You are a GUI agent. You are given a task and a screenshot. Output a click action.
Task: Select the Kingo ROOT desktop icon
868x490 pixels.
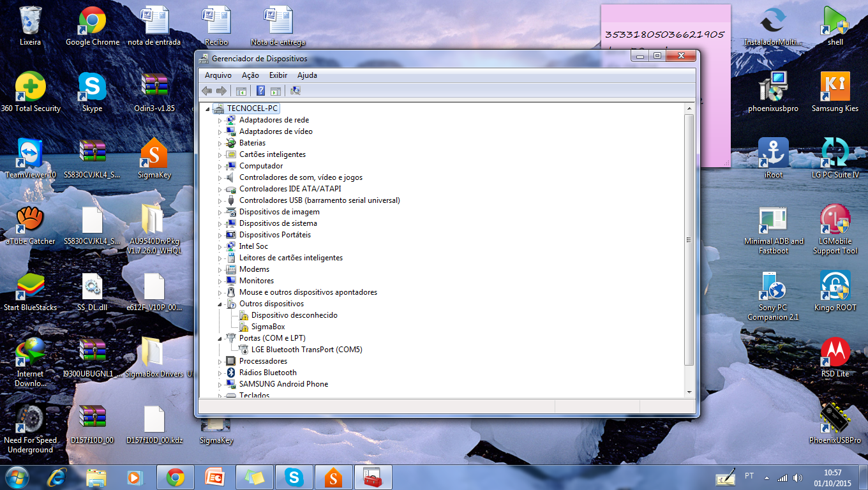835,292
